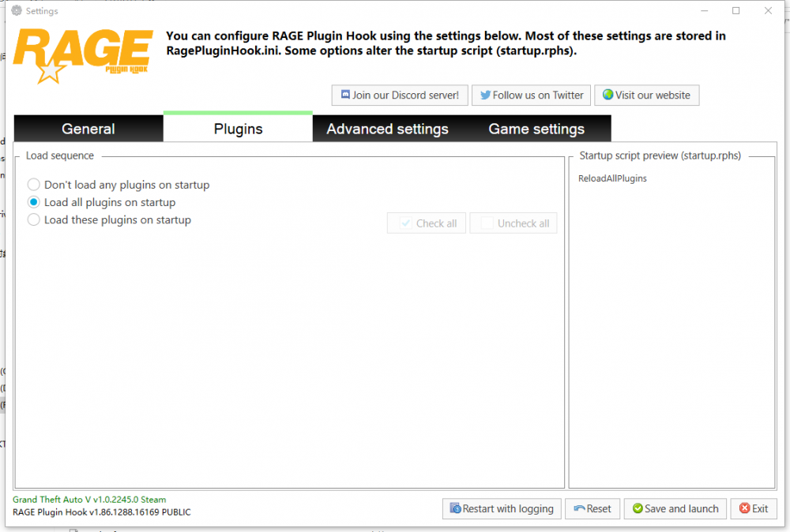Click the globe icon for website

click(x=608, y=96)
